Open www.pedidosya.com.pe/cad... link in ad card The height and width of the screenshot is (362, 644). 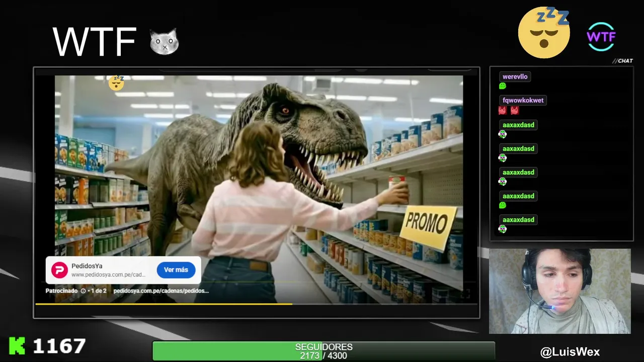(108, 275)
